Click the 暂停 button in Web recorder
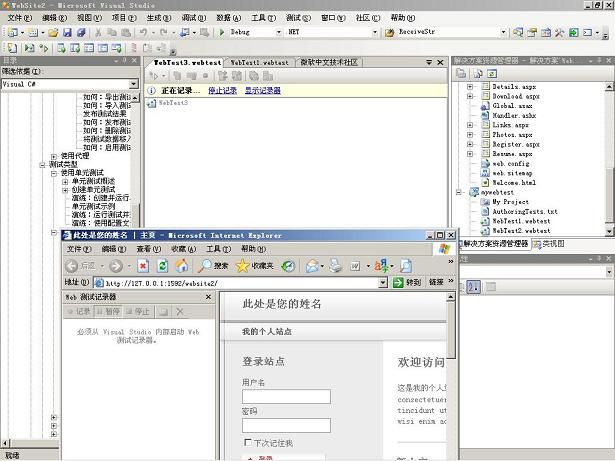The height and width of the screenshot is (461, 615). coord(108,312)
